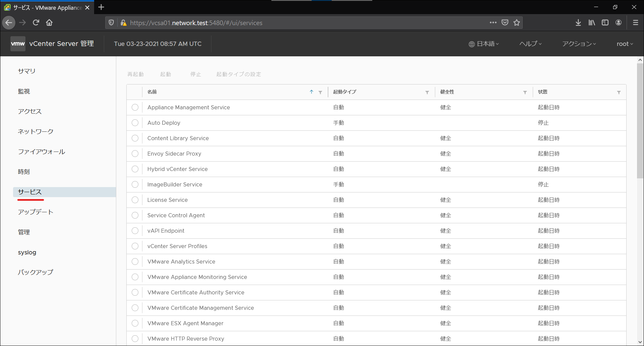Select vAPI Endpoint radio button

pos(135,231)
